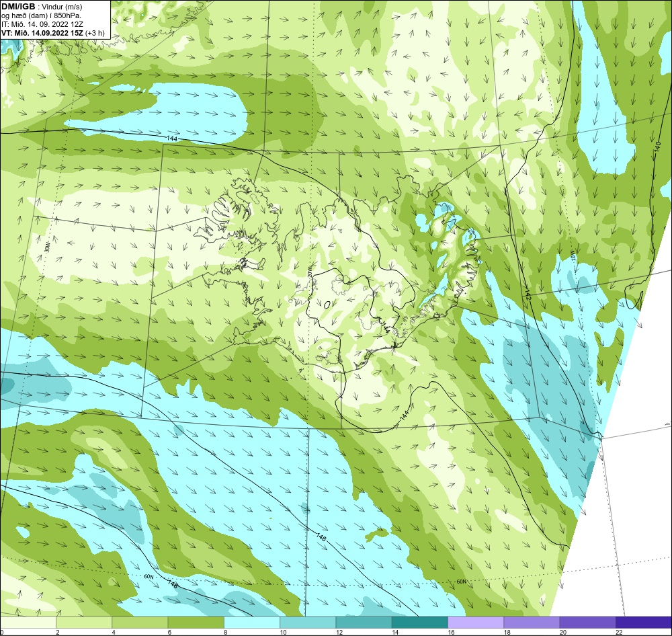Image resolution: width=672 pixels, height=636 pixels.
Task: Select the 6–8 m/s olive green legend swatch
Action: click(196, 622)
